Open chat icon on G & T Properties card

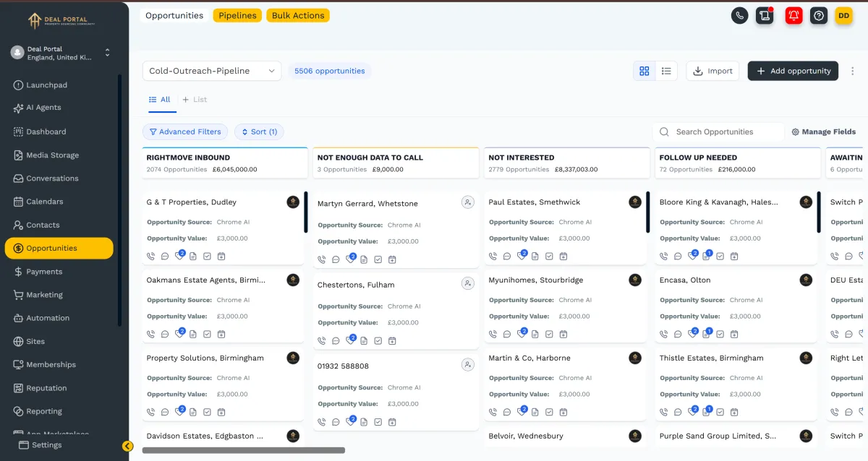tap(165, 256)
